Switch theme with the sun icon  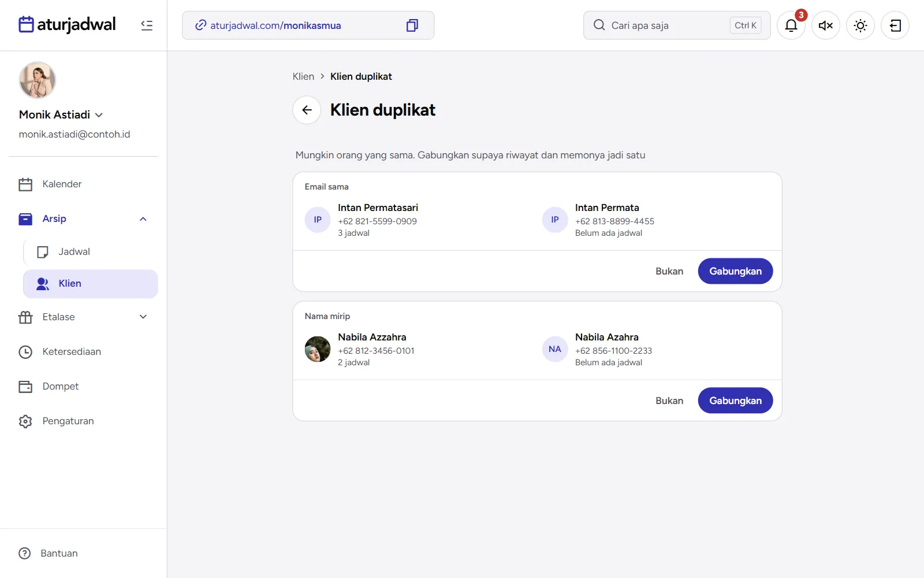[x=860, y=25]
